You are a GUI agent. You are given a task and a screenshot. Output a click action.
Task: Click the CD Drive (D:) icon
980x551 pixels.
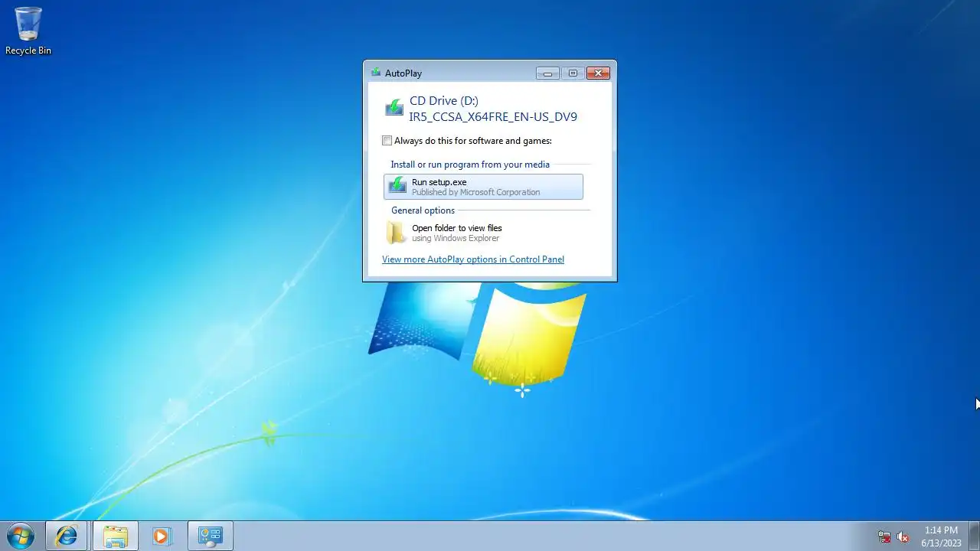(x=394, y=108)
